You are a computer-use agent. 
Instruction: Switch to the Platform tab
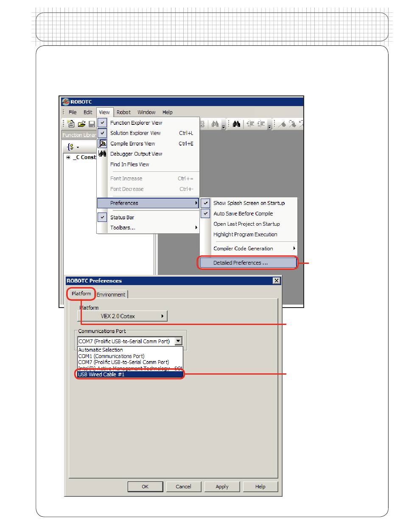(x=81, y=294)
